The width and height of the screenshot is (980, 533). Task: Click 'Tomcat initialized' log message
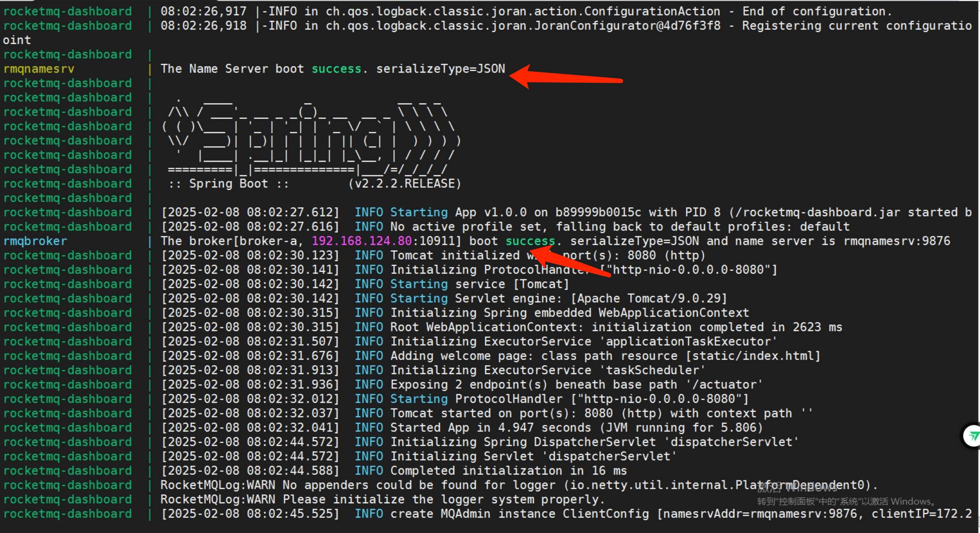(455, 255)
